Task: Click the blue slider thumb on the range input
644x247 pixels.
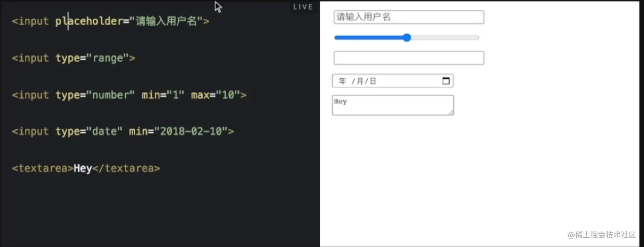Action: pos(407,37)
